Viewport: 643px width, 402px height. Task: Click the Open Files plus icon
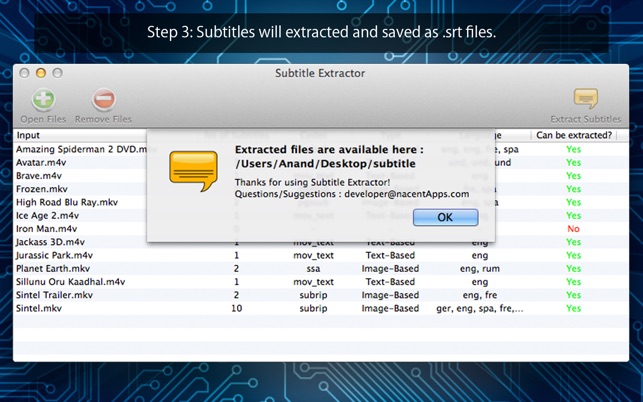(43, 100)
